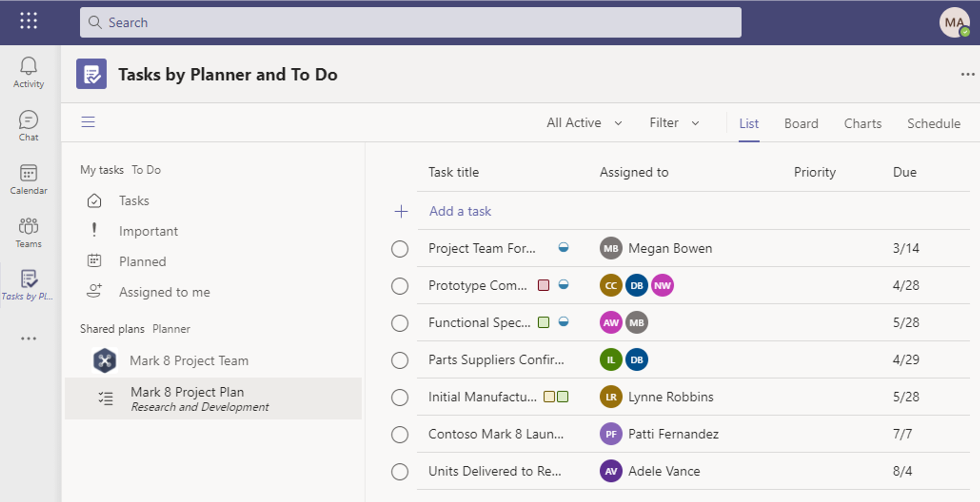Expand the hamburger menu at top left
This screenshot has width=980, height=502.
[x=88, y=122]
